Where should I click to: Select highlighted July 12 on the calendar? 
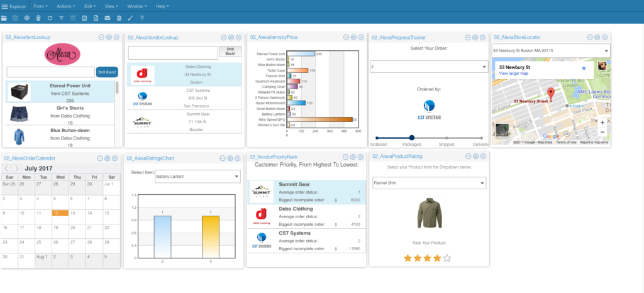pos(60,213)
